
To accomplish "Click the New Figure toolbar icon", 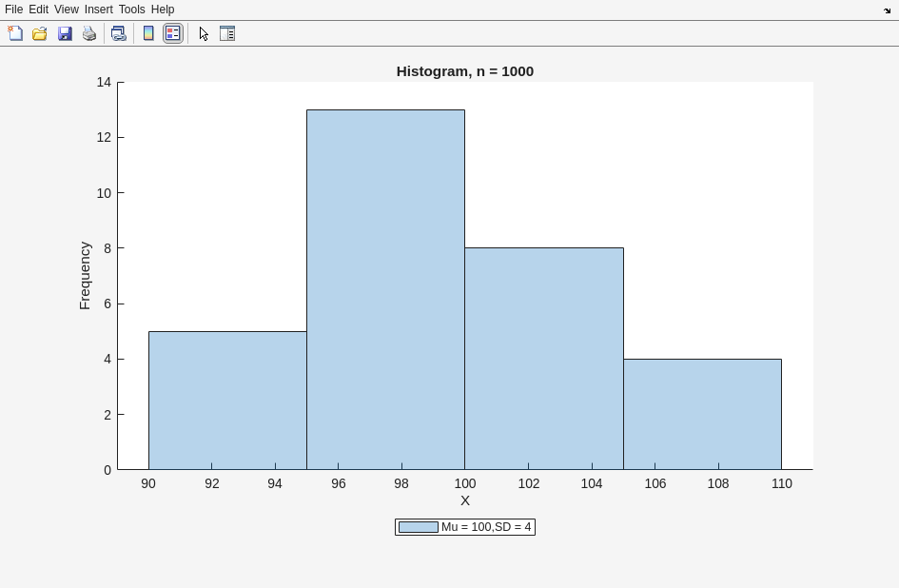I will [15, 33].
